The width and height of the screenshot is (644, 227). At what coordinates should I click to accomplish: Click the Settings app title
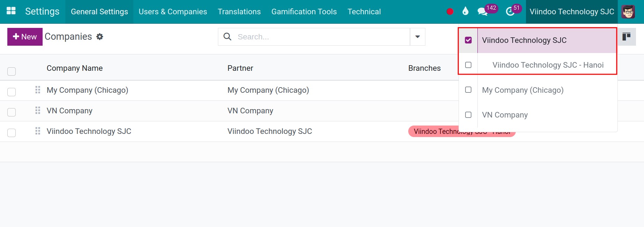(42, 12)
